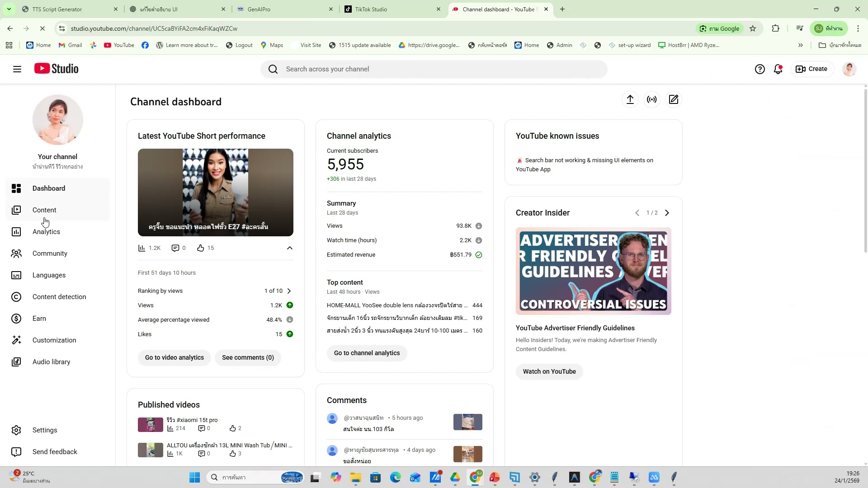Screen dimensions: 868x488
Task: Open the Earn dollar icon section
Action: [x=39, y=319]
